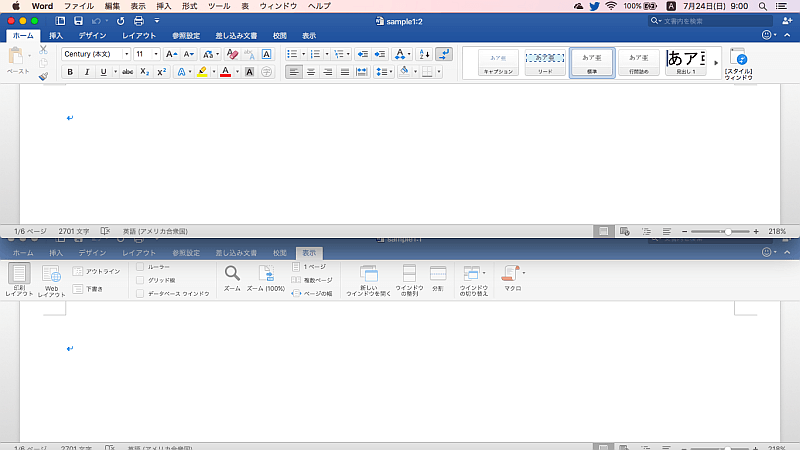
Task: Open the font size 11 dropdown
Action: 156,54
